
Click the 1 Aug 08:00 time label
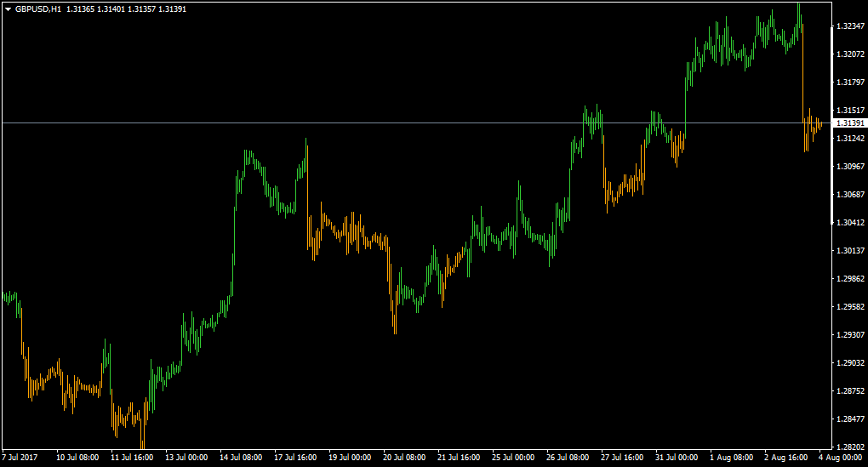point(732,457)
